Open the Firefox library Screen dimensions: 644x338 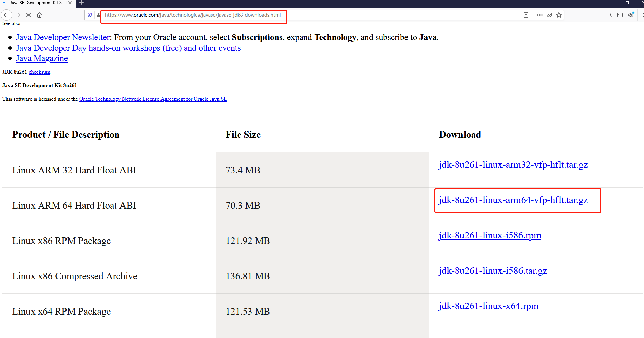tap(609, 15)
